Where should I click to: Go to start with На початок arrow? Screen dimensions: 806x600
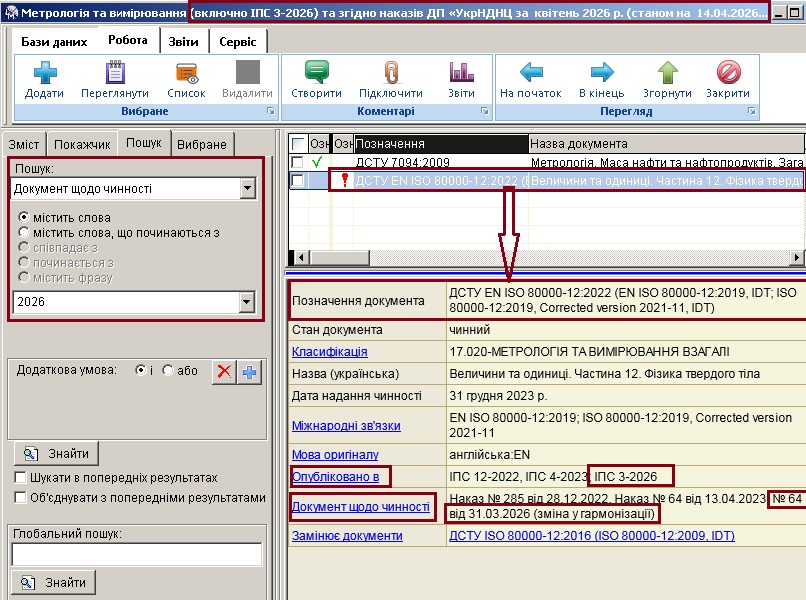click(531, 73)
